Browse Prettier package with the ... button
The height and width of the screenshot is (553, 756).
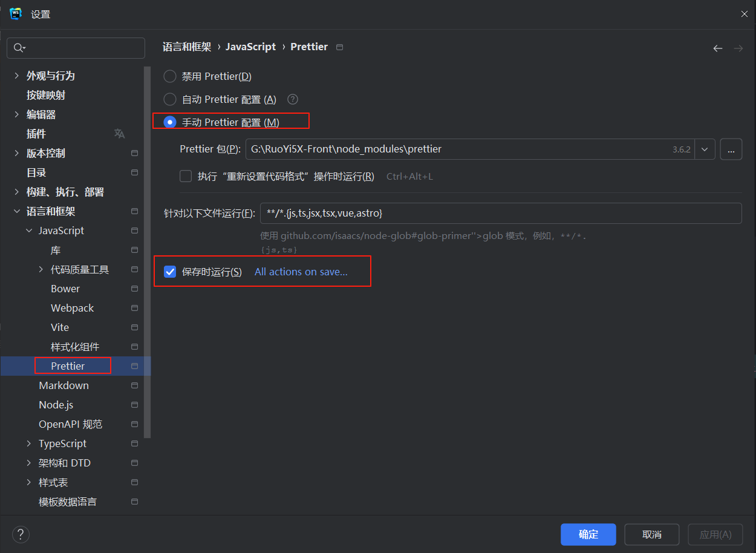click(x=731, y=149)
